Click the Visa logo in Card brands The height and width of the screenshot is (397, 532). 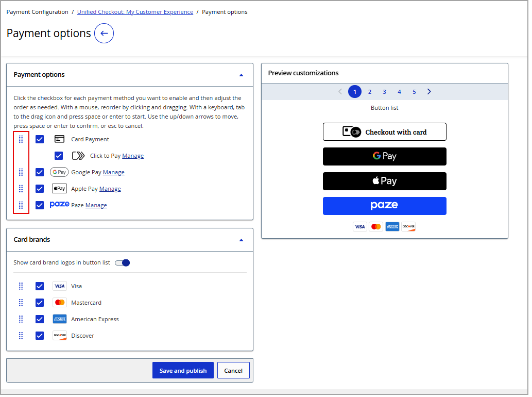[60, 287]
